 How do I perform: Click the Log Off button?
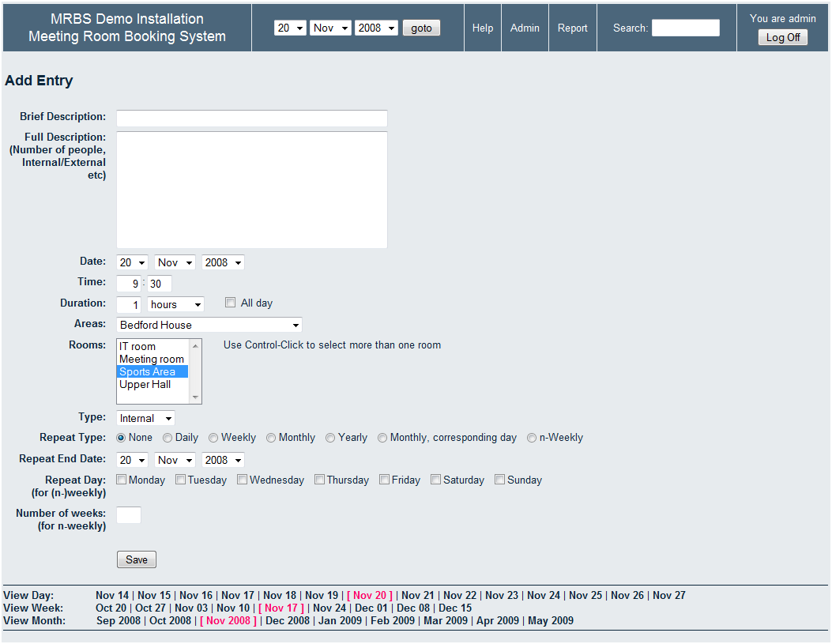click(782, 37)
